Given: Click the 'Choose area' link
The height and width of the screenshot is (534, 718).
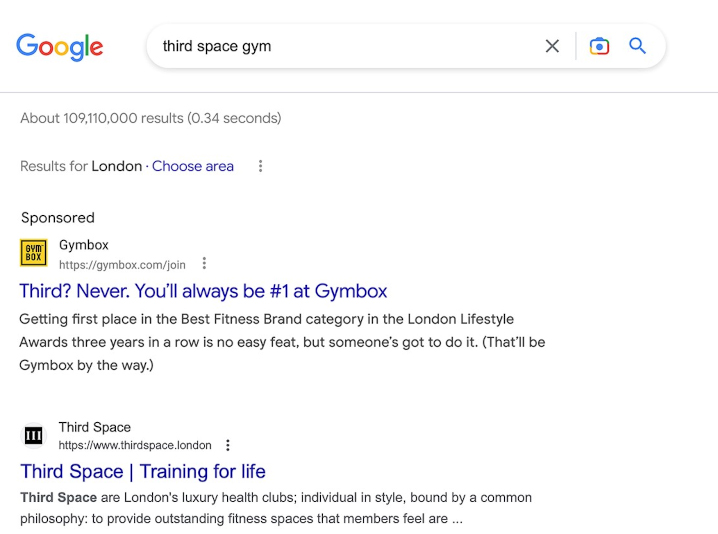Looking at the screenshot, I should [193, 166].
